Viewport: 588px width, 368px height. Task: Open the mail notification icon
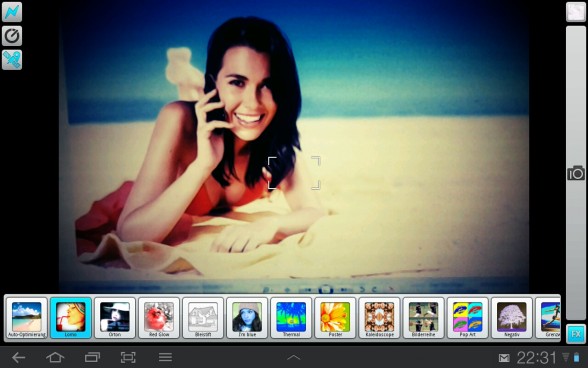pos(504,358)
